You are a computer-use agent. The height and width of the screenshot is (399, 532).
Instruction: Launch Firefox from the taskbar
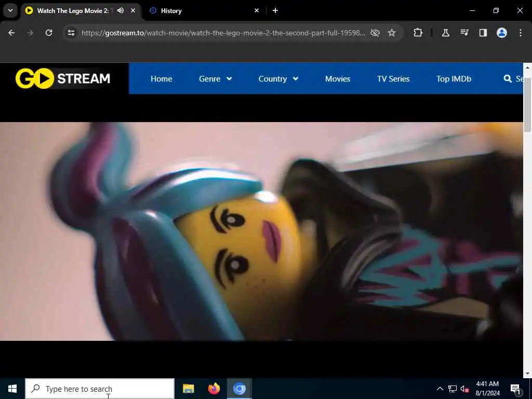pyautogui.click(x=214, y=389)
